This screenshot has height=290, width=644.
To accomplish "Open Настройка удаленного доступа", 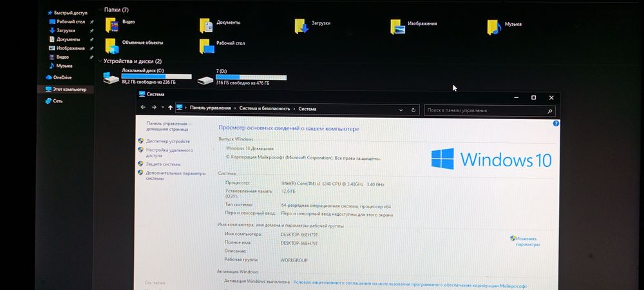I will click(169, 153).
